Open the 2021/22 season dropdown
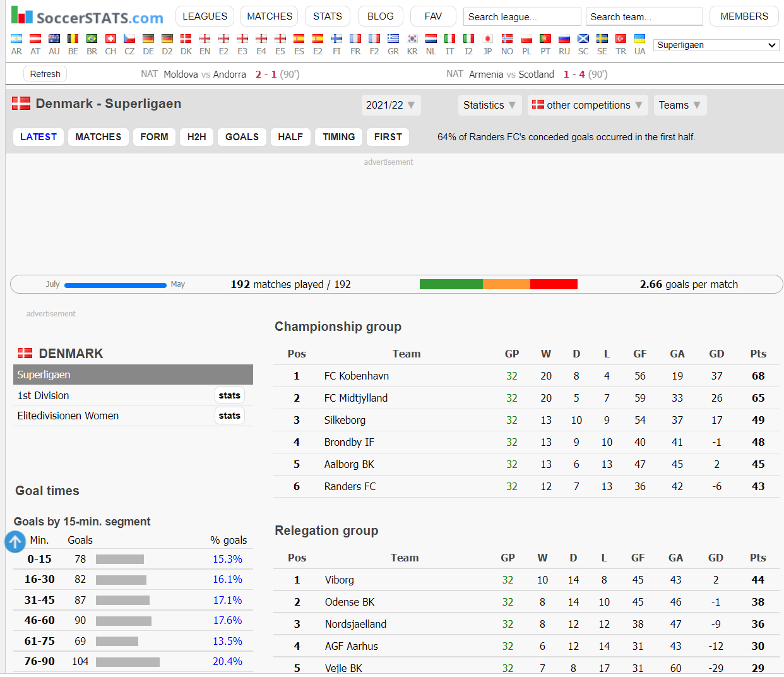The height and width of the screenshot is (677, 784). tap(391, 105)
